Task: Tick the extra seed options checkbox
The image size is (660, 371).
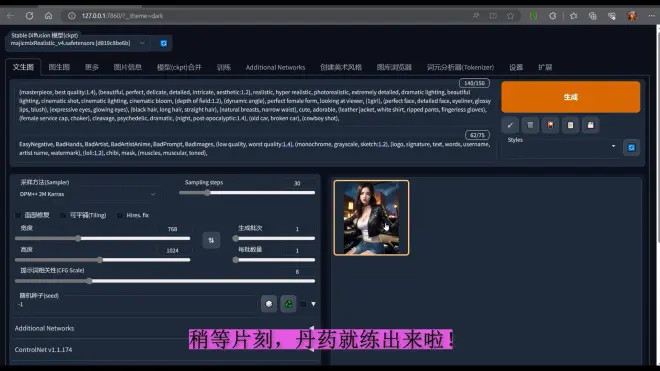Action: point(303,304)
